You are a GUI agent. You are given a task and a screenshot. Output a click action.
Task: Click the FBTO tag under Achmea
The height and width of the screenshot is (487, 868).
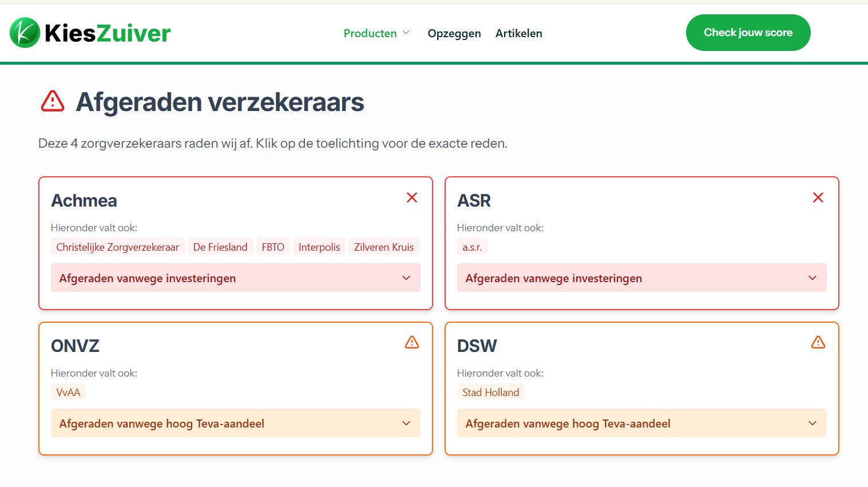[x=273, y=247]
